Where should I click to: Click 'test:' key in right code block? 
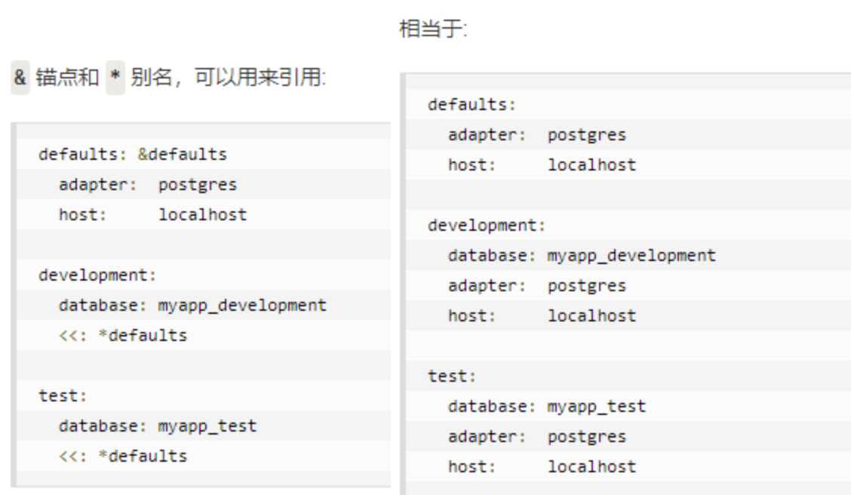point(452,376)
